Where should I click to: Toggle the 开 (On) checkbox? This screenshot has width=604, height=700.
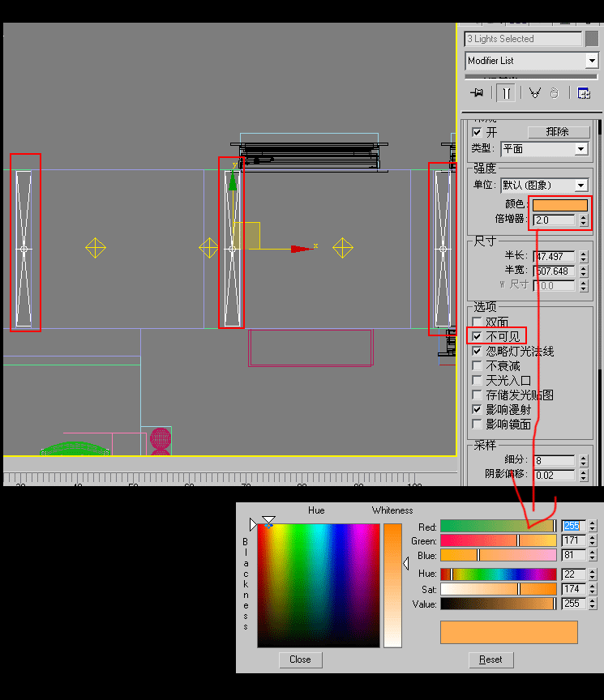click(477, 132)
